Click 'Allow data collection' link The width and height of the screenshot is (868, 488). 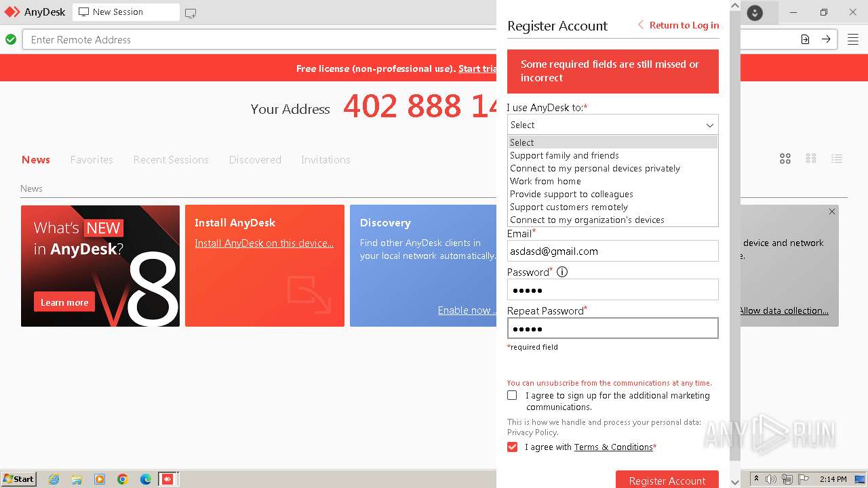(783, 310)
